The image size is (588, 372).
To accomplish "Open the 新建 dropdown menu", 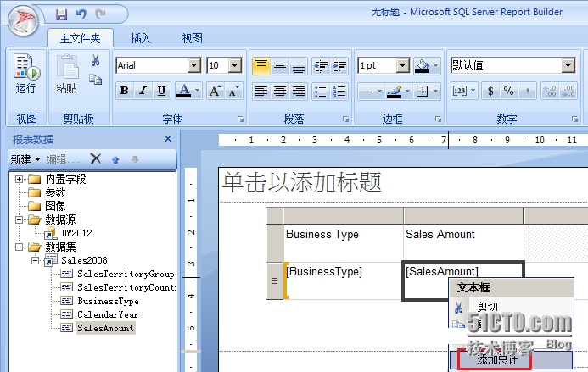I will coord(25,159).
